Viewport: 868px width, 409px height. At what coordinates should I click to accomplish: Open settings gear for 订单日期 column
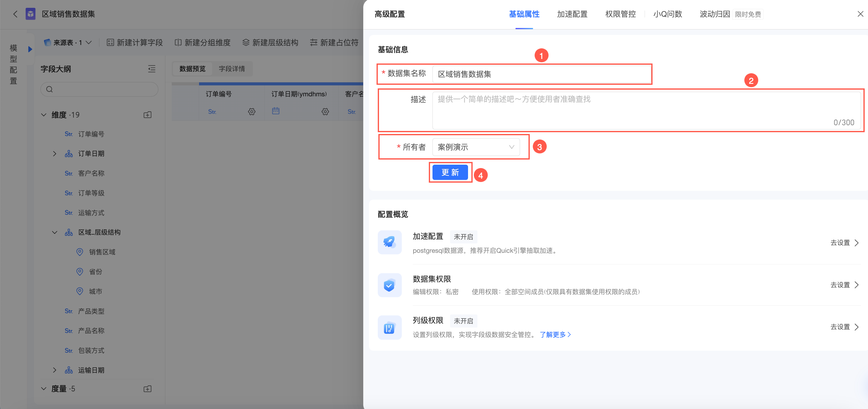tap(325, 112)
